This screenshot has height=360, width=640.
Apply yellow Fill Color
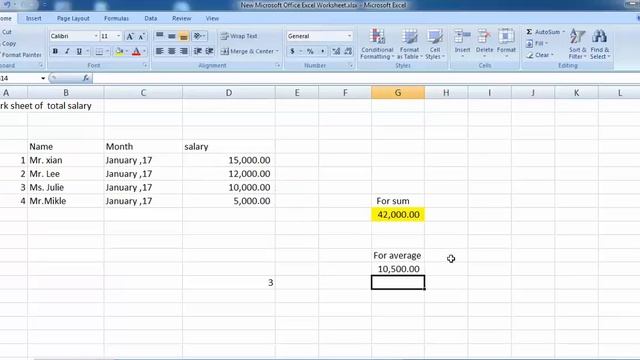[119, 51]
